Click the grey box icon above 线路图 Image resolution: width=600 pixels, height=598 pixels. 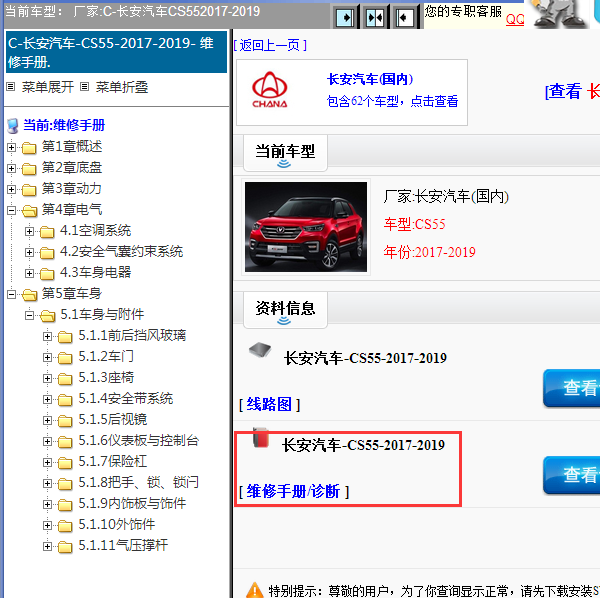click(260, 349)
